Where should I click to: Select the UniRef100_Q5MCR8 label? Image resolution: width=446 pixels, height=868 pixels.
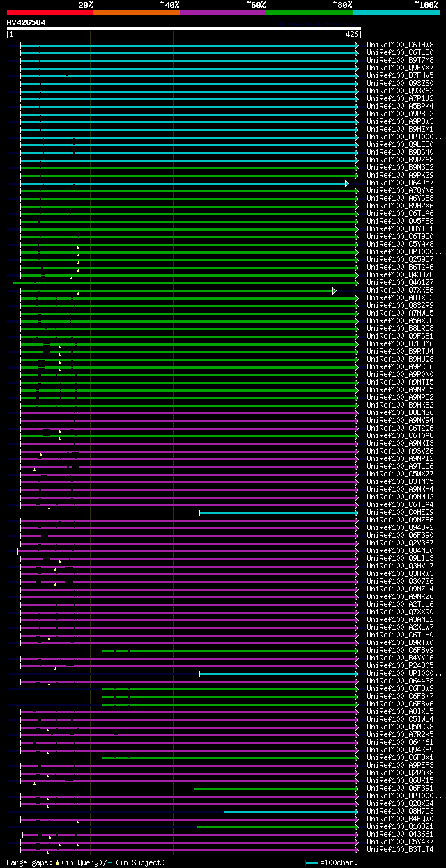pyautogui.click(x=400, y=727)
